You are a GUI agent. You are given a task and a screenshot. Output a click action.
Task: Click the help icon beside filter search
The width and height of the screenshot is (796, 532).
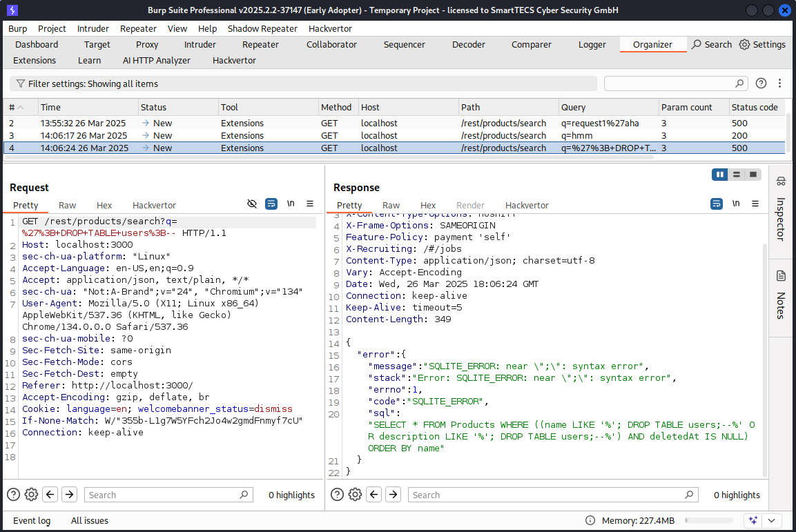pos(761,83)
